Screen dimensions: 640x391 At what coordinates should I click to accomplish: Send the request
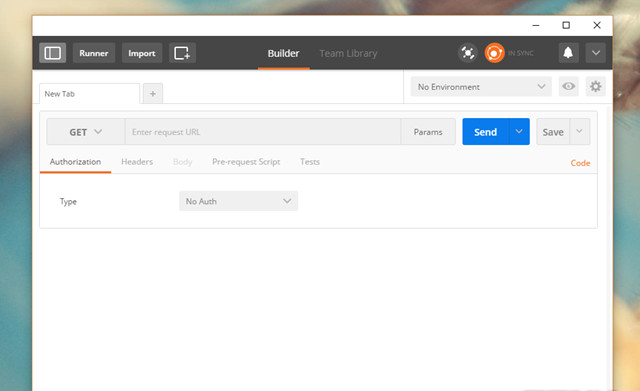point(485,132)
